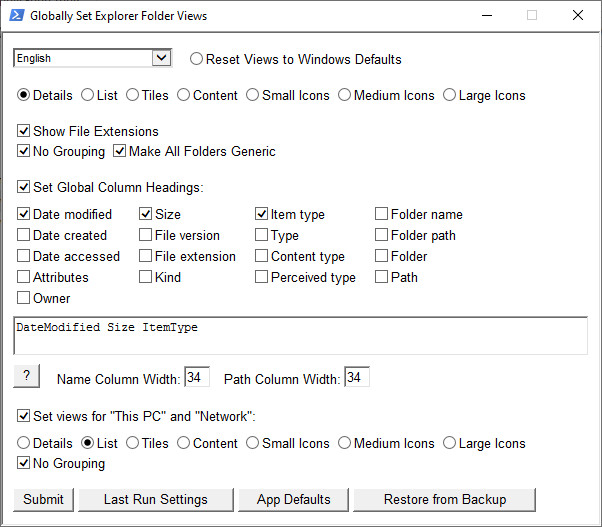Screen dimensions: 602x527
Task: Click Restore from Backup button
Action: (x=445, y=500)
